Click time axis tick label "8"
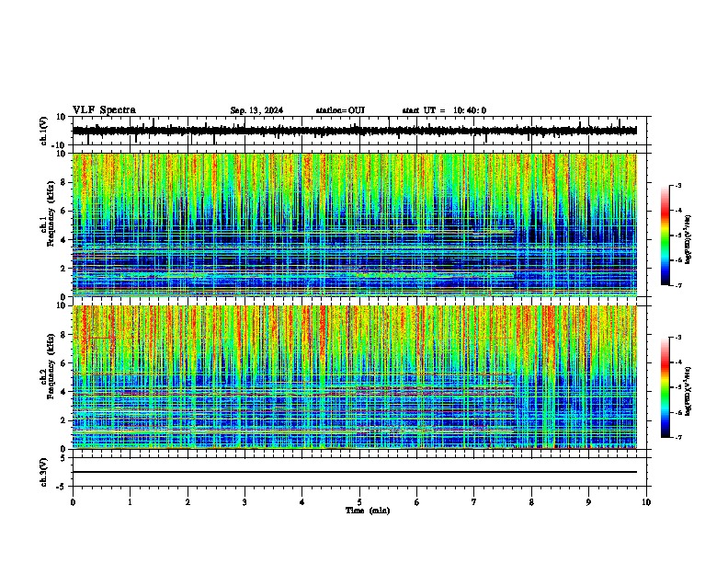728x563 pixels. click(531, 502)
